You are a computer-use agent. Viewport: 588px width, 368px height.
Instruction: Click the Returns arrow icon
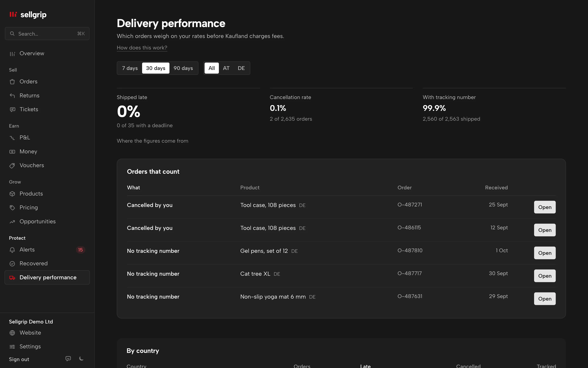12,96
